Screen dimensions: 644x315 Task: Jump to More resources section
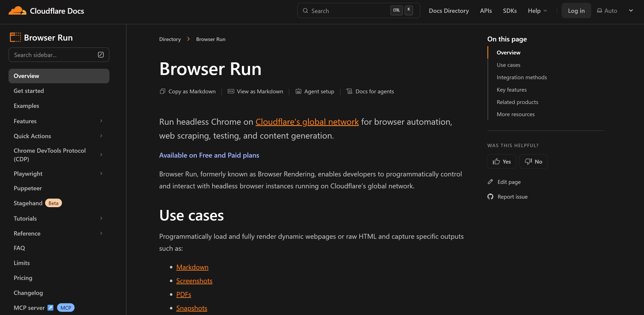coord(516,114)
